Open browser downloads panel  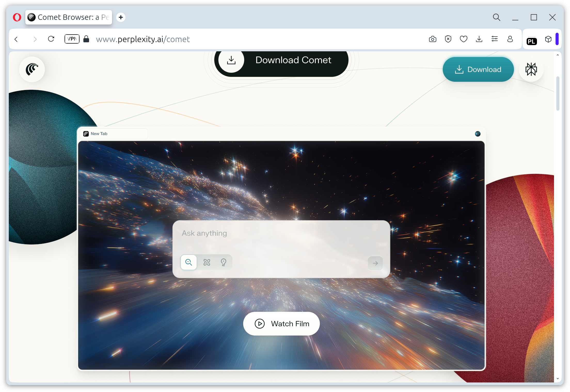(479, 39)
